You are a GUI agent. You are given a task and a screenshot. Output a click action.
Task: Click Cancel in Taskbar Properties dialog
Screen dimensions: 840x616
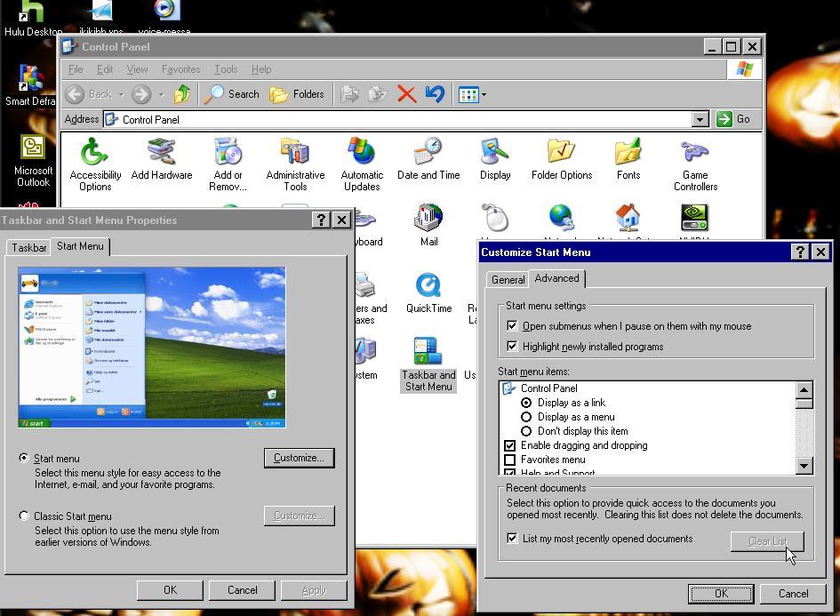[242, 590]
